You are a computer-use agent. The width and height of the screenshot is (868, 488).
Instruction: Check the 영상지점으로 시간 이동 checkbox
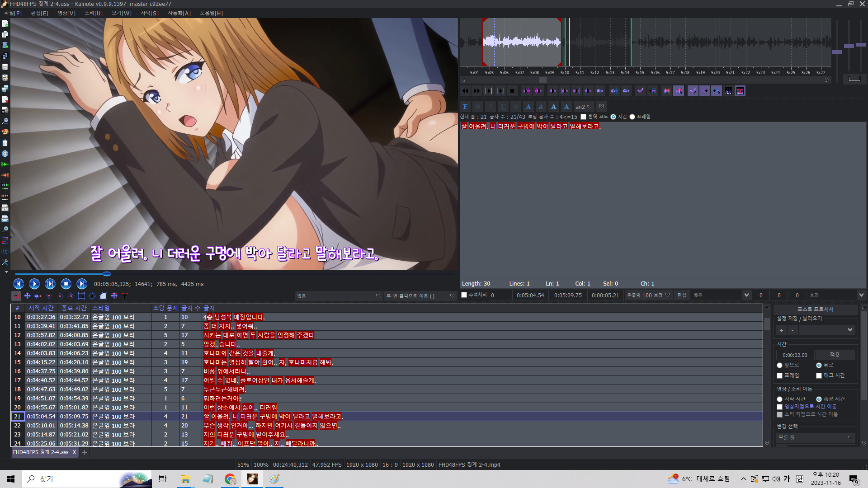point(779,407)
